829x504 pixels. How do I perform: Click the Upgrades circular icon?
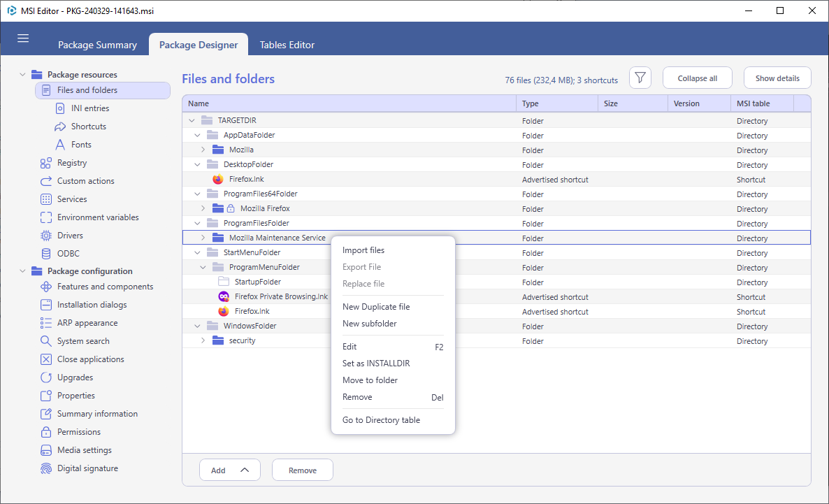(46, 377)
